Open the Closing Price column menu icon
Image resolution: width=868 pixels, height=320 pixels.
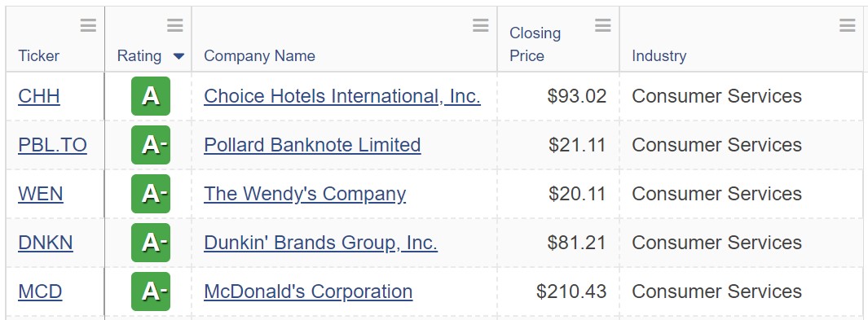click(x=603, y=25)
